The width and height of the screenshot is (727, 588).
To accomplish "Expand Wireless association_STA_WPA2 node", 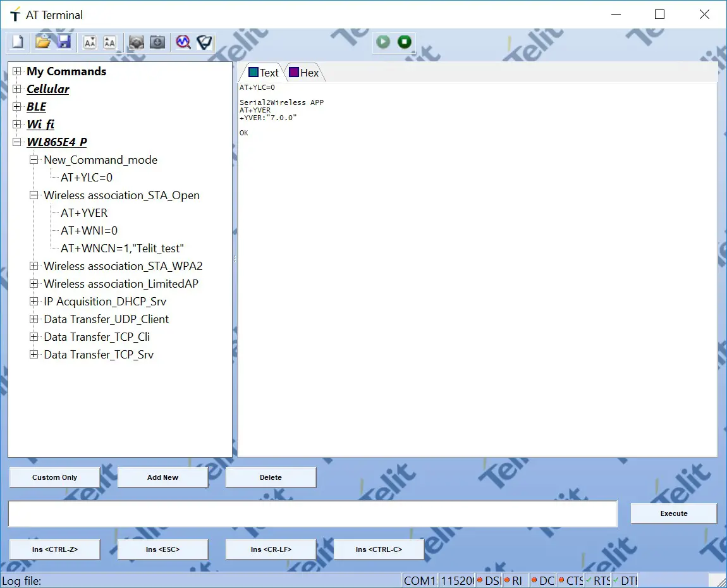I will pos(34,266).
